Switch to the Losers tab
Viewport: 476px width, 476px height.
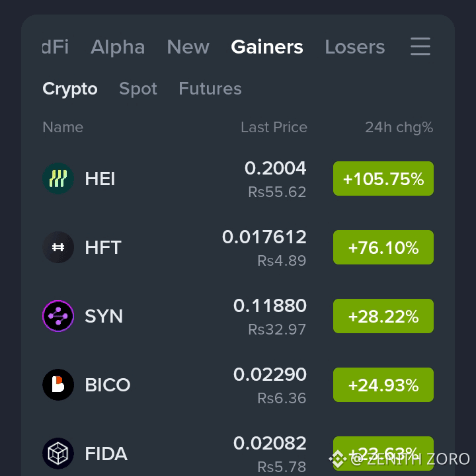355,47
